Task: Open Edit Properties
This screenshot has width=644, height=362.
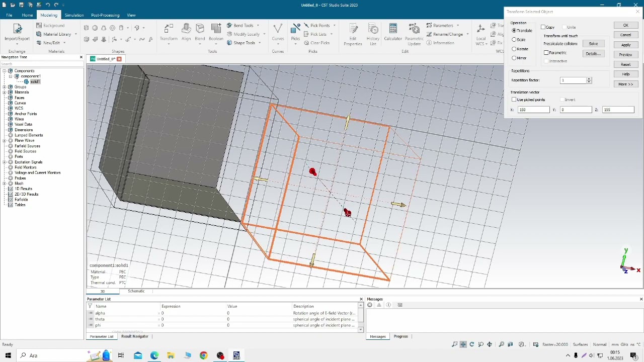Action: coord(353,34)
